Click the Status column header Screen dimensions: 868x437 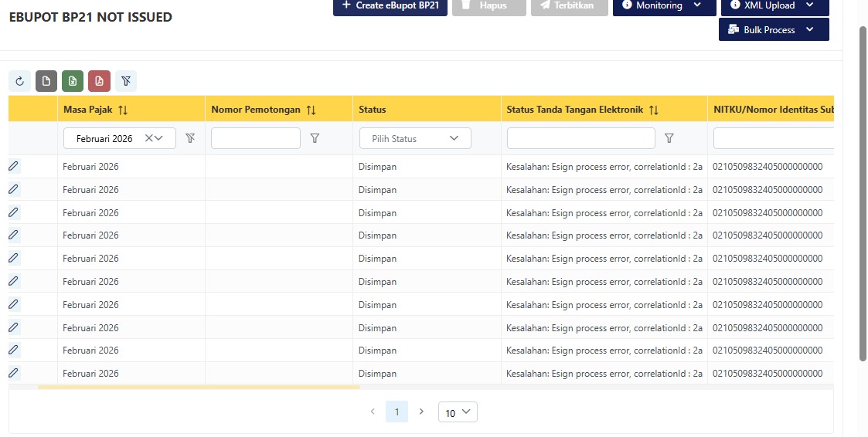(427, 109)
